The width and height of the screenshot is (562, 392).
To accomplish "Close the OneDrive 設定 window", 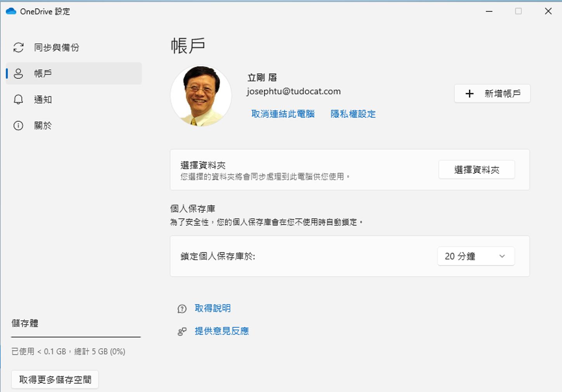I will (548, 11).
